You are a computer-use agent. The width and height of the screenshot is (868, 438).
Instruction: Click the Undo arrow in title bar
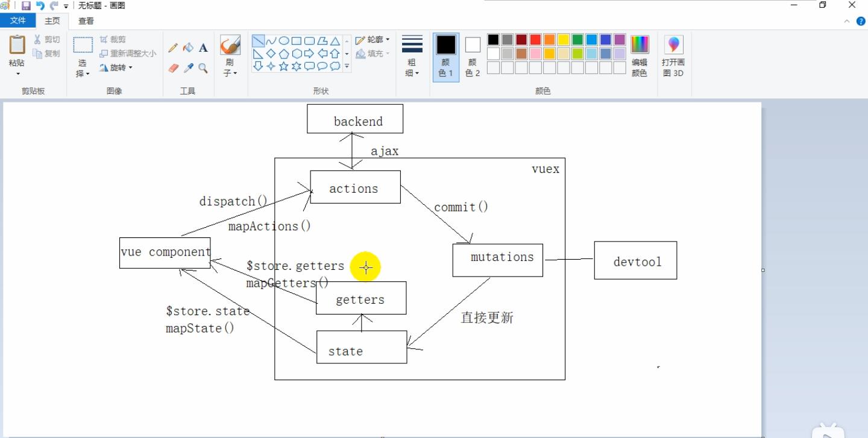point(40,5)
